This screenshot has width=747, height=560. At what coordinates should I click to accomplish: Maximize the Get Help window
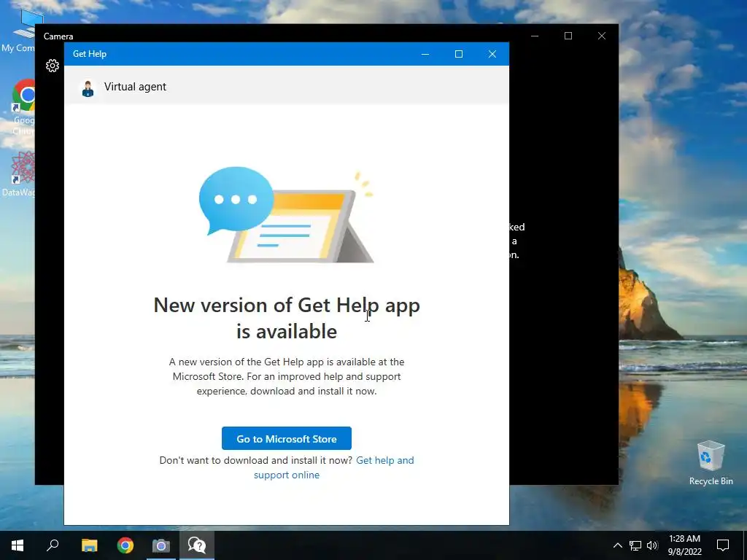pyautogui.click(x=459, y=54)
